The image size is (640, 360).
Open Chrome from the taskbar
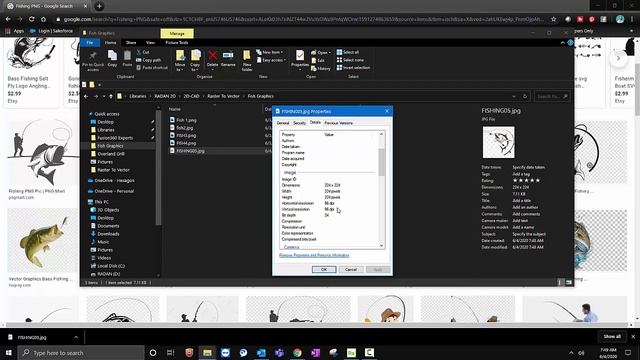pyautogui.click(x=298, y=353)
